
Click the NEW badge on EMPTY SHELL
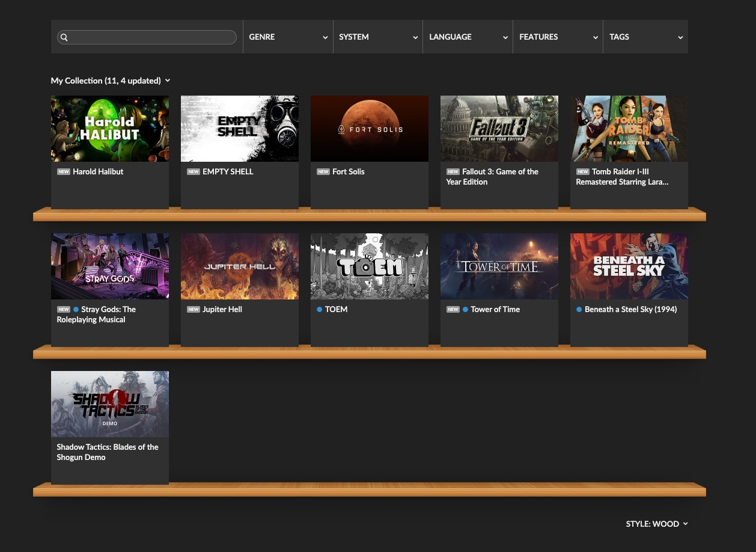click(194, 171)
